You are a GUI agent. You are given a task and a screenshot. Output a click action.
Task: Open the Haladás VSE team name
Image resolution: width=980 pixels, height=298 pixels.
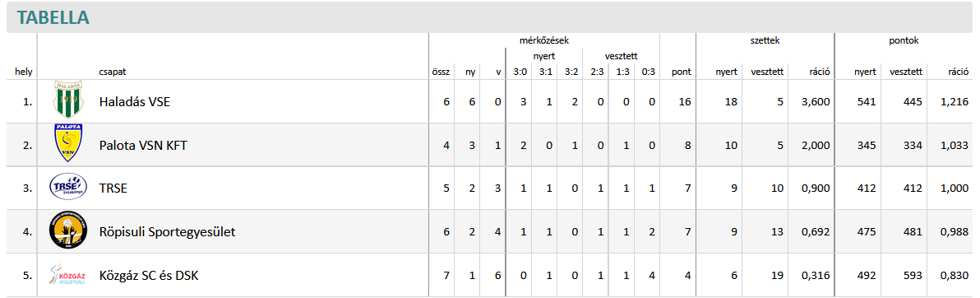134,101
